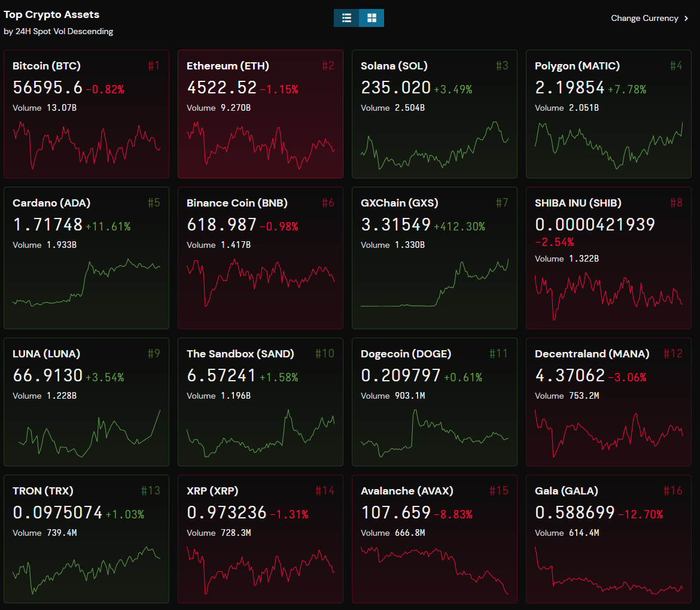Image resolution: width=700 pixels, height=610 pixels.
Task: Click SHIBA INU price 0.0000421939
Action: [595, 224]
